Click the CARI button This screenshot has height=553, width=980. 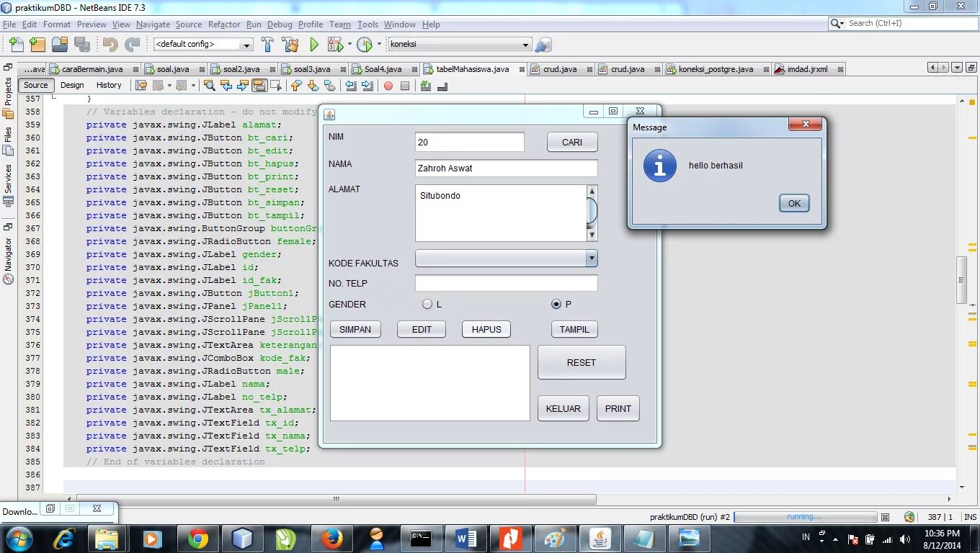572,142
